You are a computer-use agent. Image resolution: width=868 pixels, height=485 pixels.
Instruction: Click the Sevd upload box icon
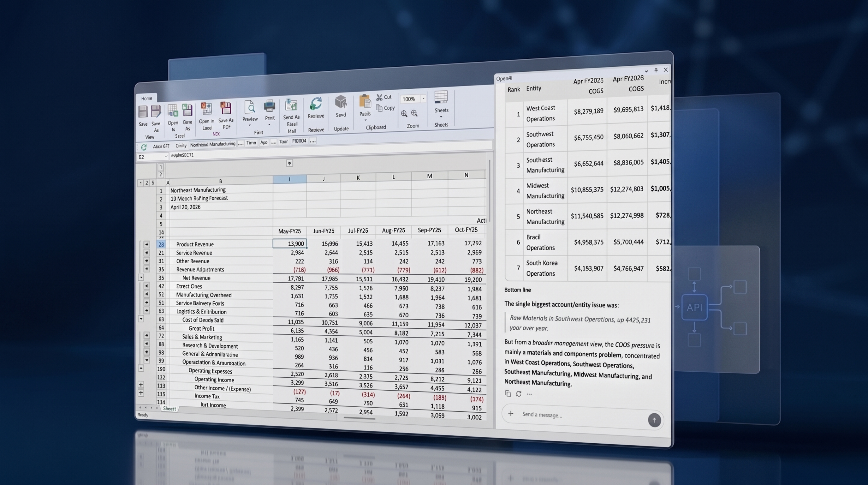click(341, 102)
